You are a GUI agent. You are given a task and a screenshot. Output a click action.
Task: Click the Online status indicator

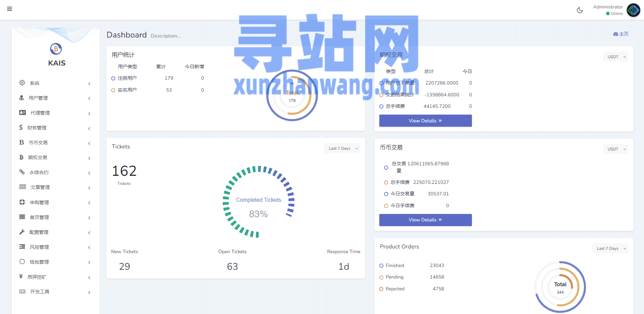(x=614, y=14)
